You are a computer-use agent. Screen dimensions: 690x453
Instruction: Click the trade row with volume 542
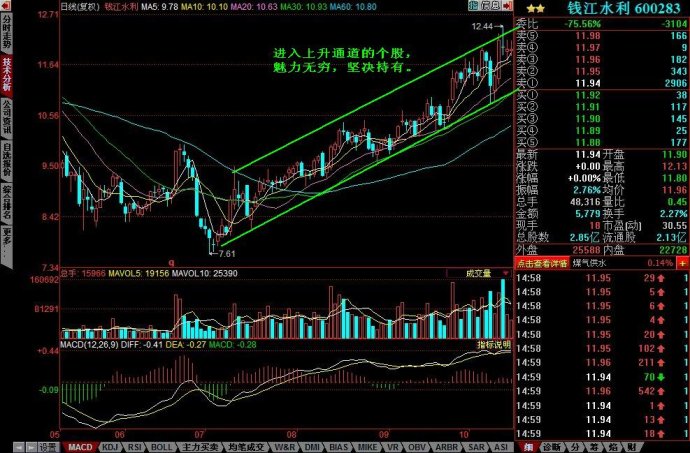click(x=602, y=391)
